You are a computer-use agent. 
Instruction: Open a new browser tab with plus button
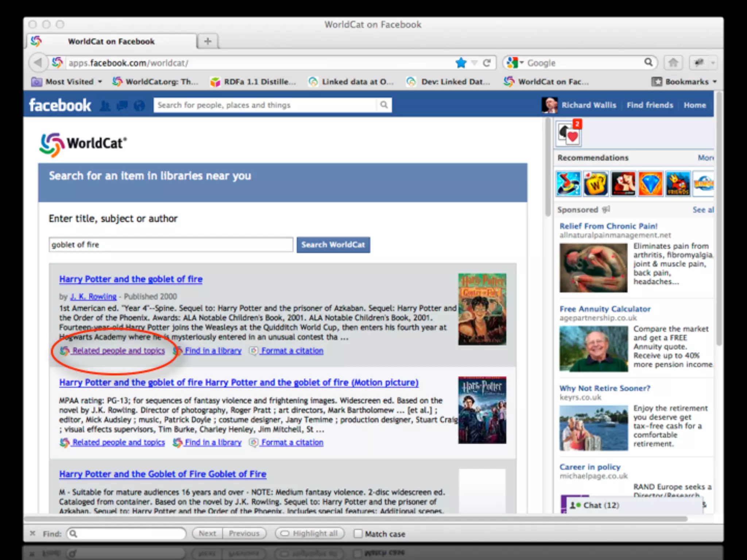(208, 41)
